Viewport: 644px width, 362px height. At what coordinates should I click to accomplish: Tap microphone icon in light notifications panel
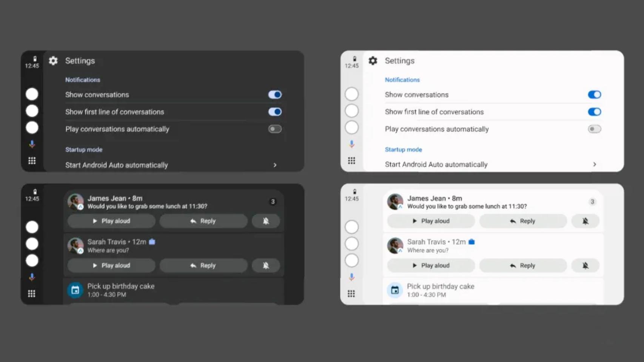point(351,277)
